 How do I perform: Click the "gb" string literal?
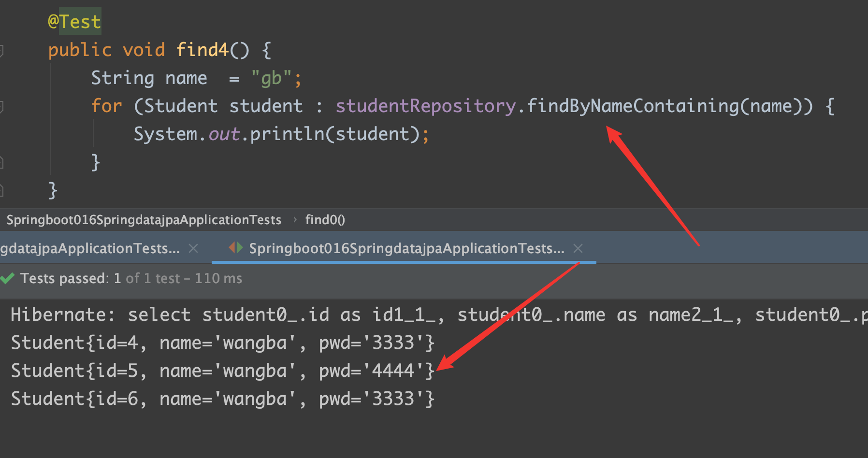point(271,78)
